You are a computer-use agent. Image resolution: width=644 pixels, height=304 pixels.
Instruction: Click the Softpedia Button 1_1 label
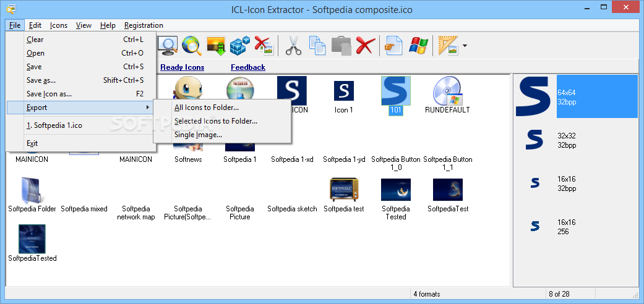tap(448, 163)
